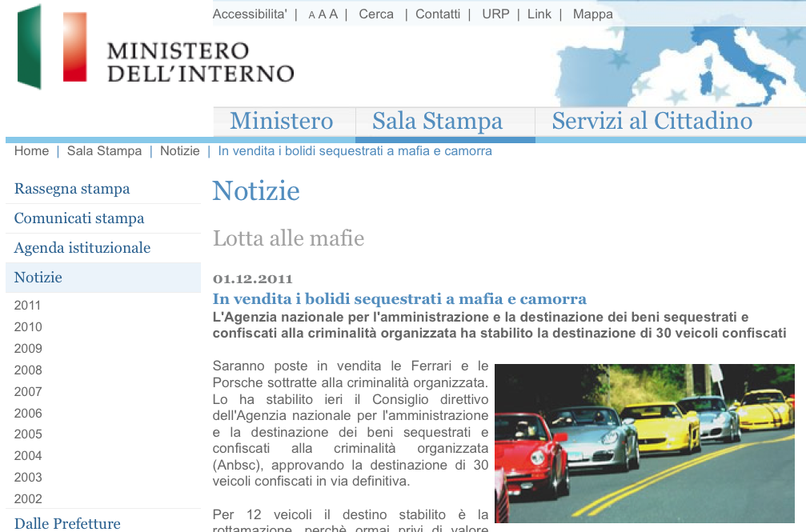Click the article date 01.12.2011
The image size is (806, 532).
tap(252, 279)
